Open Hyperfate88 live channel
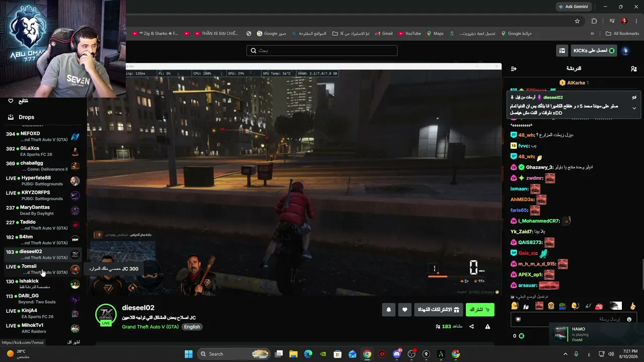The width and height of the screenshot is (644, 362). click(43, 180)
